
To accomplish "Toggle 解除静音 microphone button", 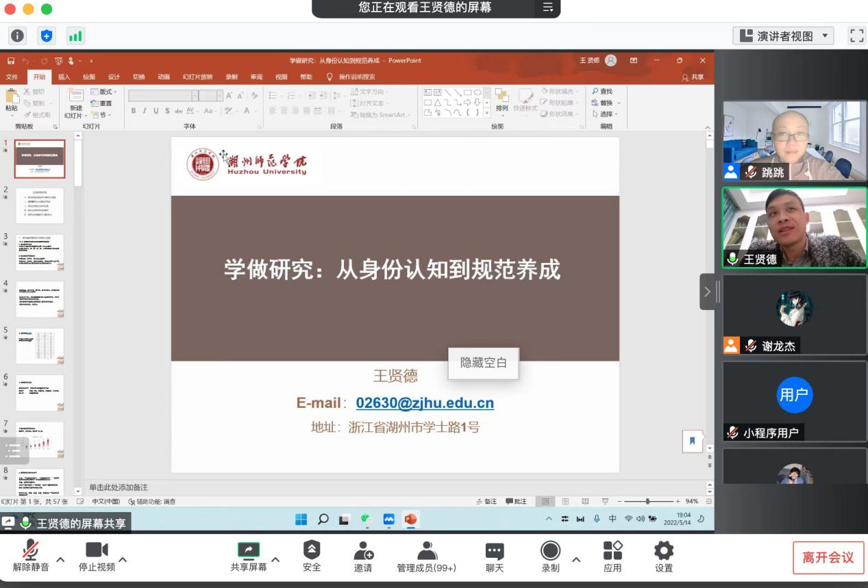I will click(31, 556).
